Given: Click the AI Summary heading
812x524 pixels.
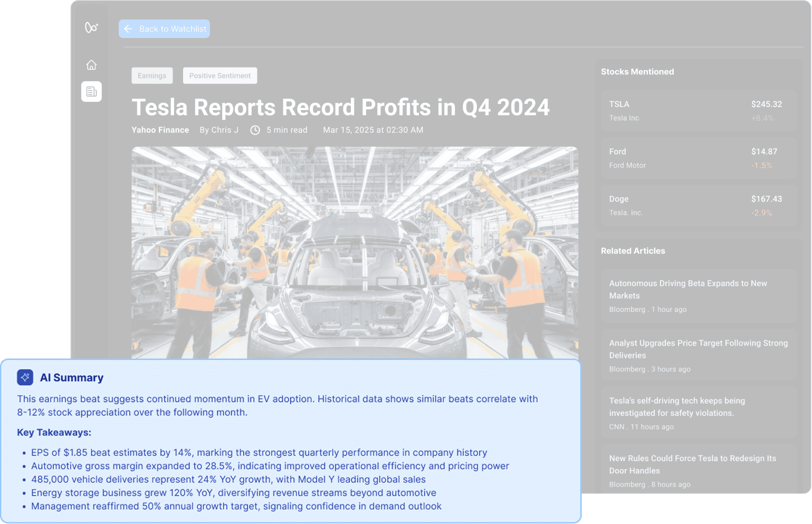Looking at the screenshot, I should click(72, 378).
